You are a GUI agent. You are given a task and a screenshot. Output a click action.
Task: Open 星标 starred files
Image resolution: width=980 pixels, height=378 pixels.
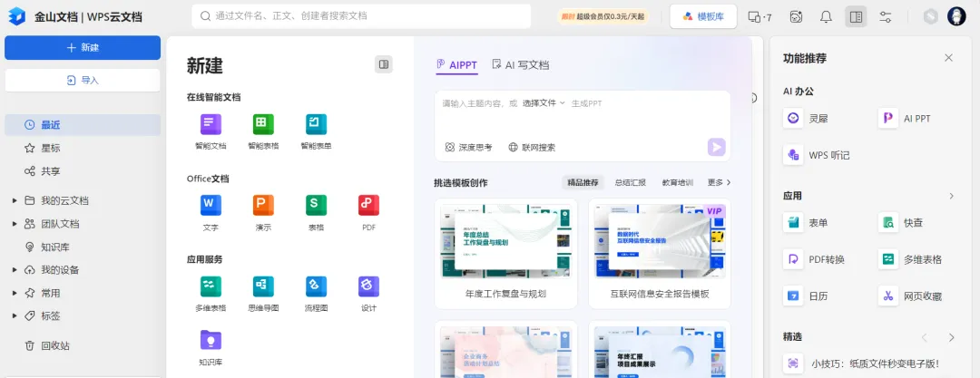[83, 148]
